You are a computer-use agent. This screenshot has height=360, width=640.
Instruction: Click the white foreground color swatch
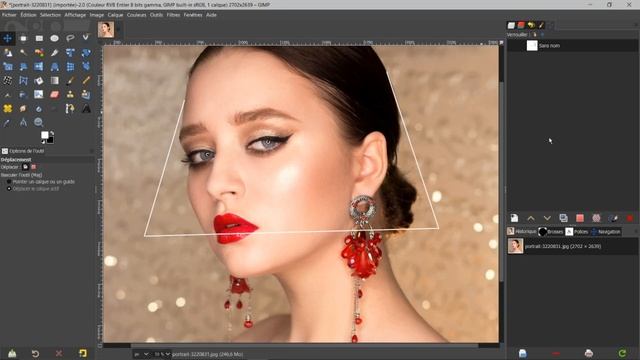pyautogui.click(x=44, y=135)
